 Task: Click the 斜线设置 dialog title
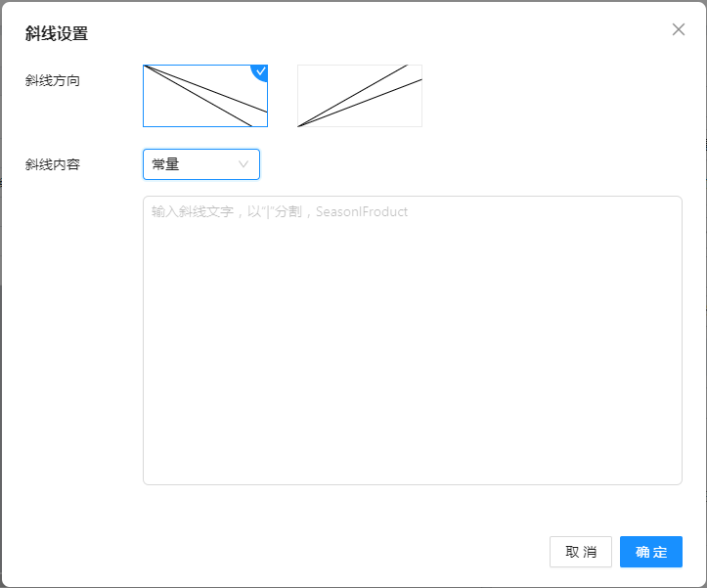click(x=57, y=33)
